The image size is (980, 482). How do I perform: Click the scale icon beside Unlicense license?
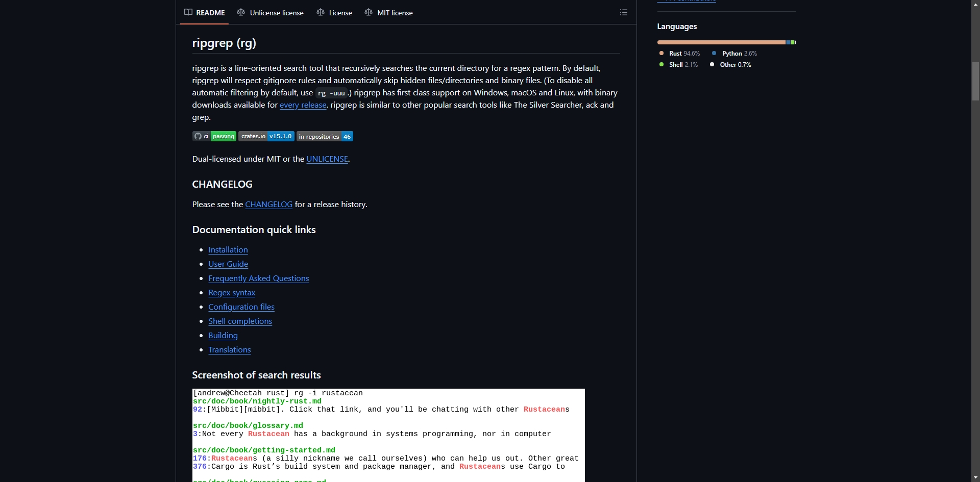(x=241, y=12)
